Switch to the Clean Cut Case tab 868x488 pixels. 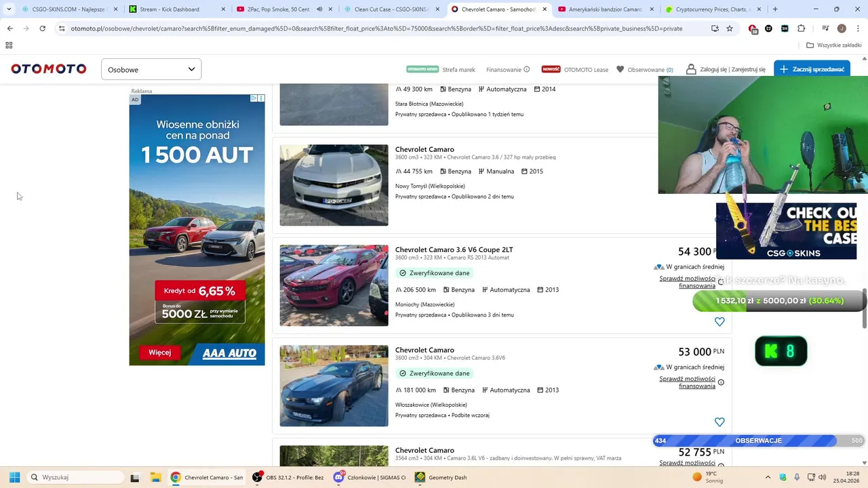tap(391, 9)
